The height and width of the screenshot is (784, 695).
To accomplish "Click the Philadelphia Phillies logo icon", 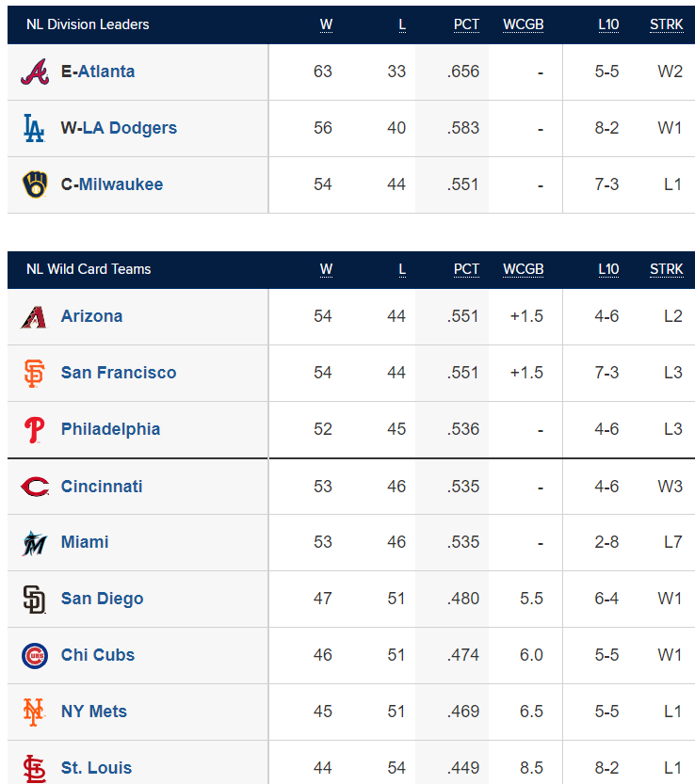I will [35, 430].
